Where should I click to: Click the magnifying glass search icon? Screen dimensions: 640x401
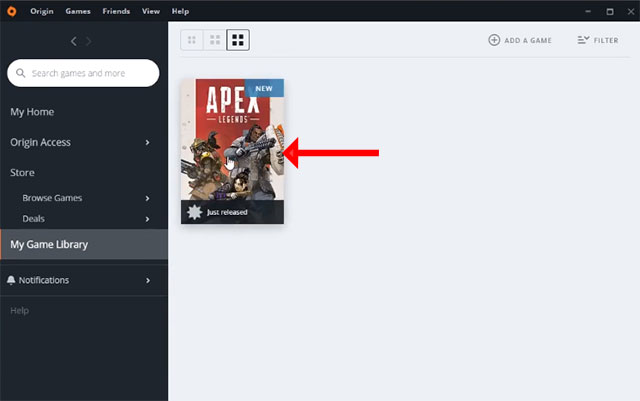(20, 73)
